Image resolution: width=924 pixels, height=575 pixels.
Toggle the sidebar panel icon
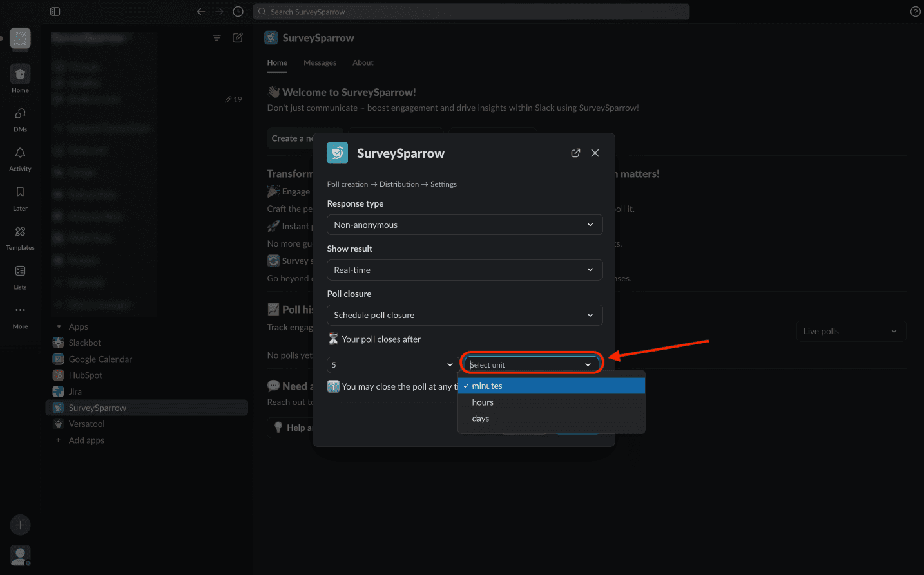55,12
